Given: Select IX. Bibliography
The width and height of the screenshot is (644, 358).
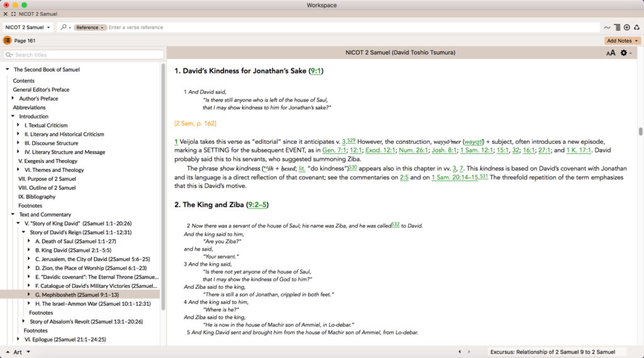Looking at the screenshot, I should tap(36, 197).
